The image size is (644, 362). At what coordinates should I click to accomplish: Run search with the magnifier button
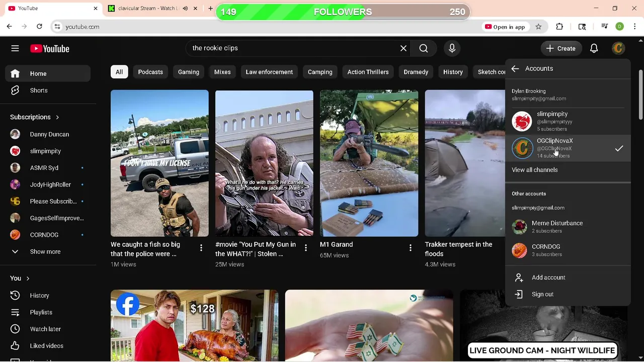[424, 48]
